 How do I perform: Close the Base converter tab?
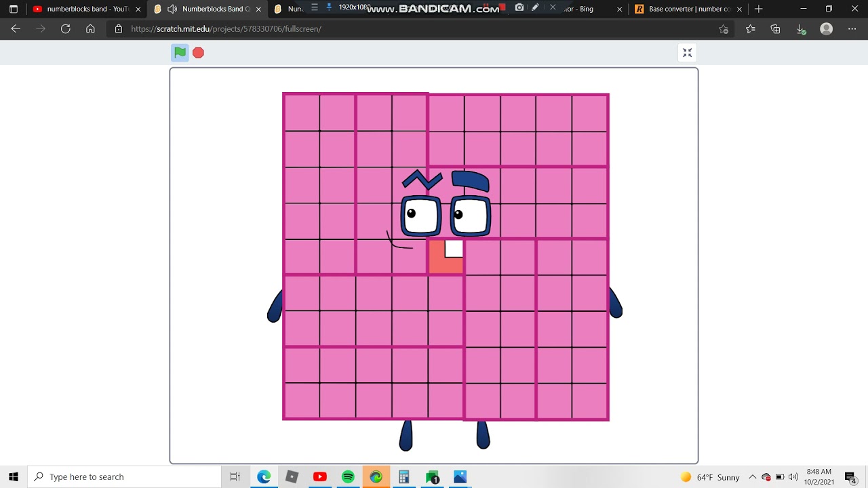[x=739, y=9]
